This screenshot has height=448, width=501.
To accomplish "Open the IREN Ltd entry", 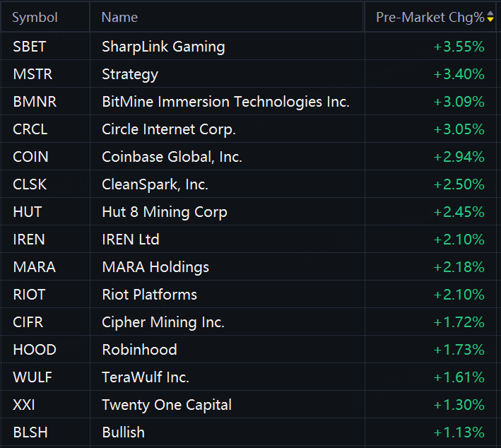I will (131, 240).
